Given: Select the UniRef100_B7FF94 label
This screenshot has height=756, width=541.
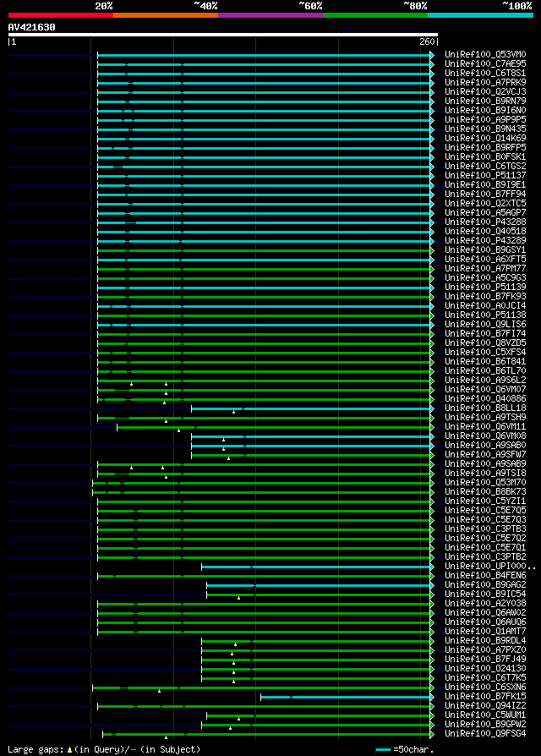Looking at the screenshot, I should (485, 194).
